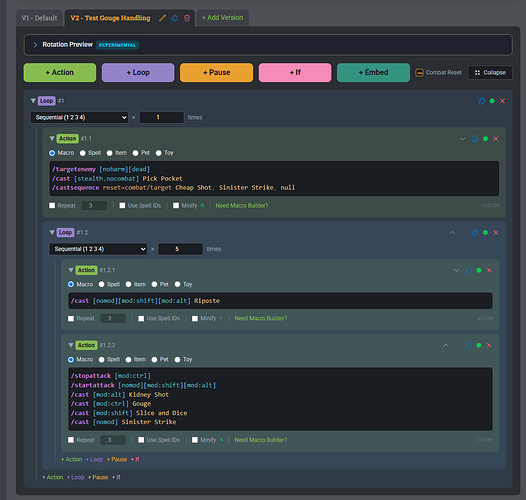Screen dimensions: 526x500
Task: Enable Use Spell IDs on Action #1.2.1
Action: tap(141, 318)
